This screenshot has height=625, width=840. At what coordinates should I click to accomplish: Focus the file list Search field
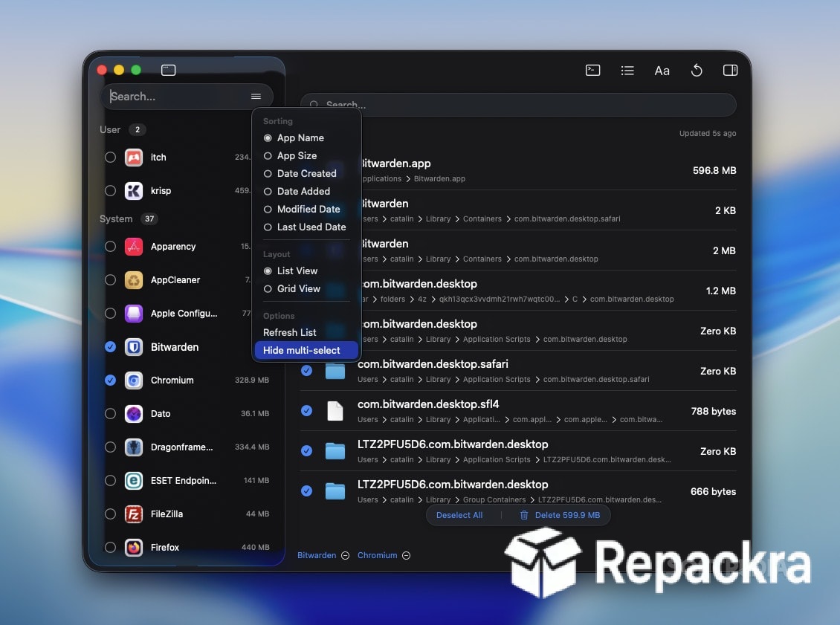click(519, 105)
